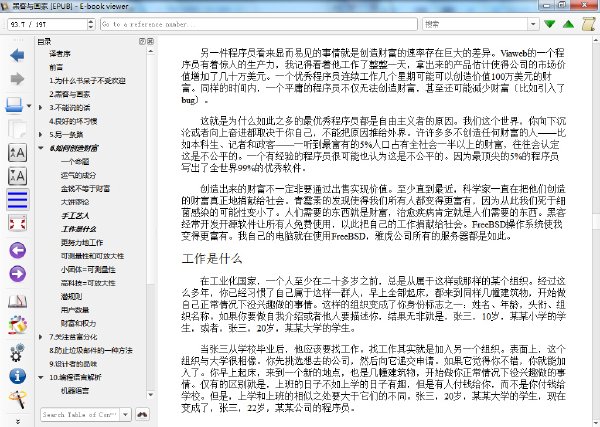
Task: Open an ebook via the laptop icon
Action: tap(14, 105)
